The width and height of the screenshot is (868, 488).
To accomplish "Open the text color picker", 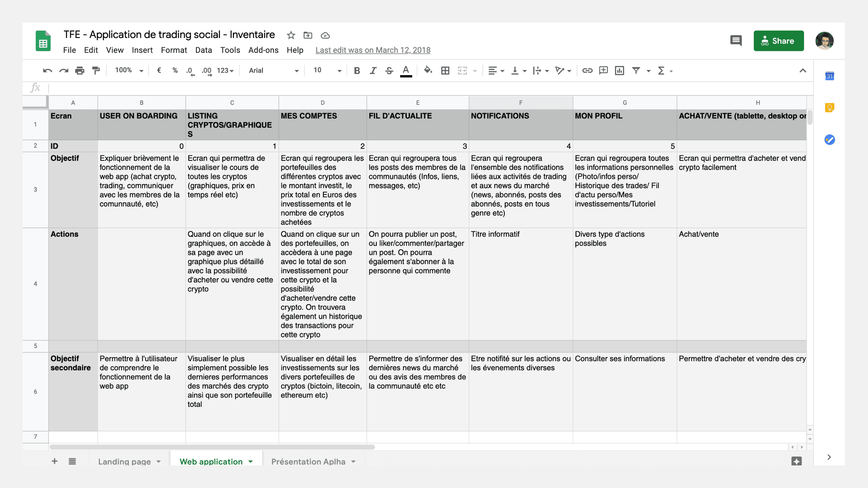I will 406,70.
